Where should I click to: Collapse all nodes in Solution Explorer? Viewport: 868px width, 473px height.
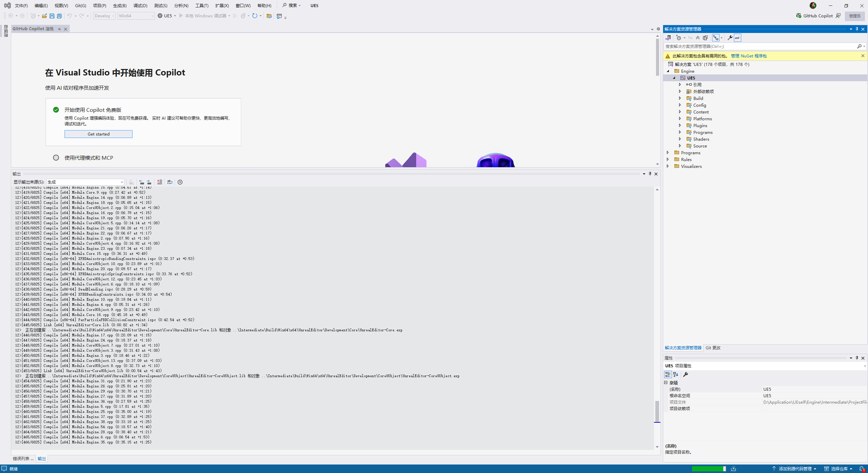tap(698, 38)
